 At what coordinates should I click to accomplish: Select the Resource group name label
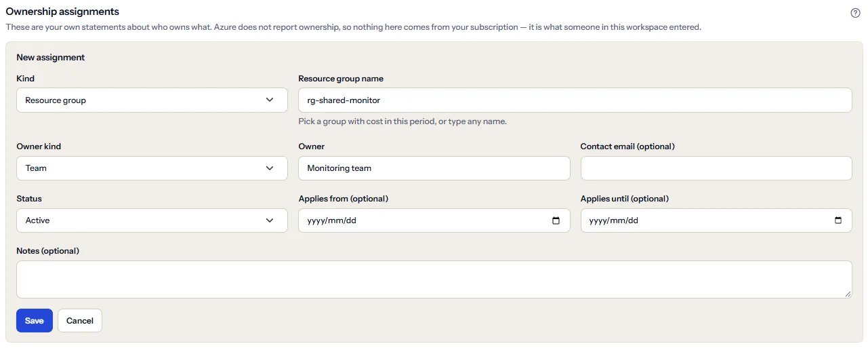(341, 79)
